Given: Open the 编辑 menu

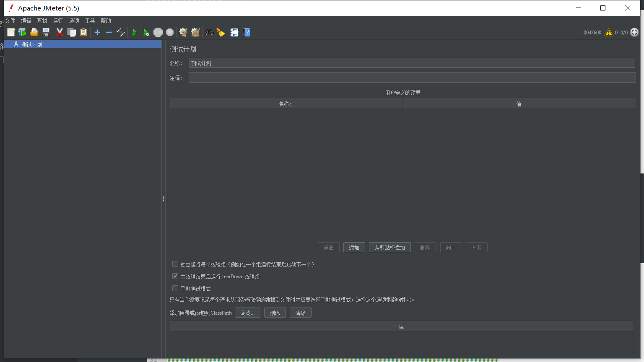Looking at the screenshot, I should 26,21.
